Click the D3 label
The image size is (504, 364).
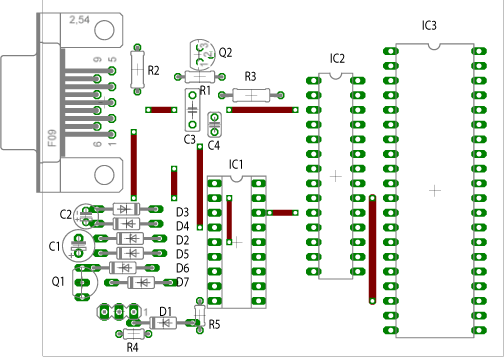click(x=183, y=212)
